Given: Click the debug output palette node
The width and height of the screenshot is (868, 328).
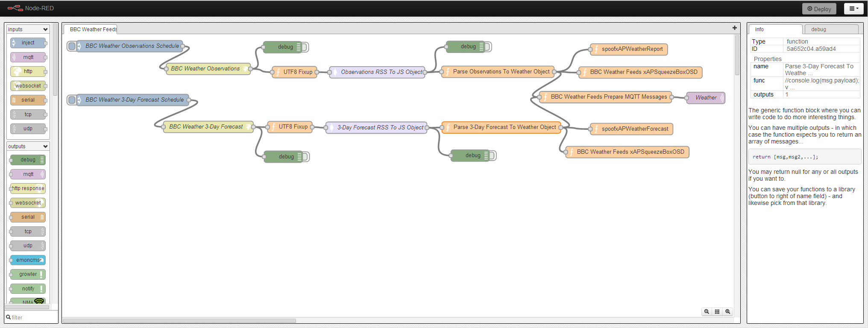Looking at the screenshot, I should (28, 160).
